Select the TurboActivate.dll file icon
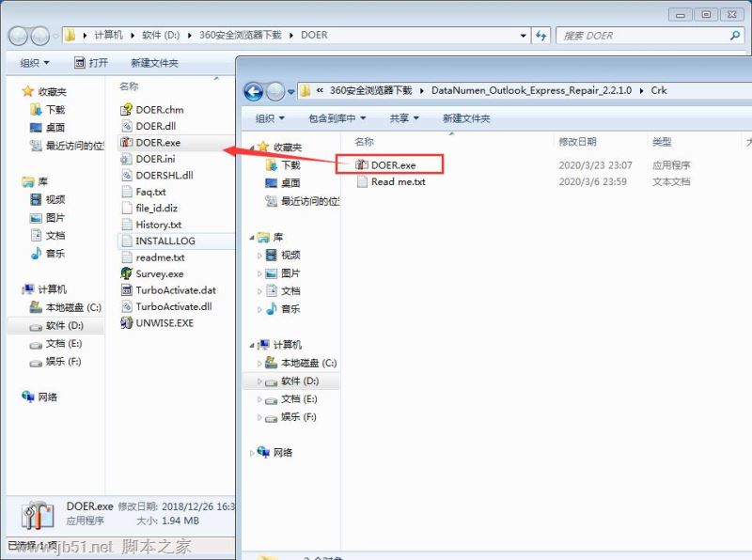 click(126, 306)
